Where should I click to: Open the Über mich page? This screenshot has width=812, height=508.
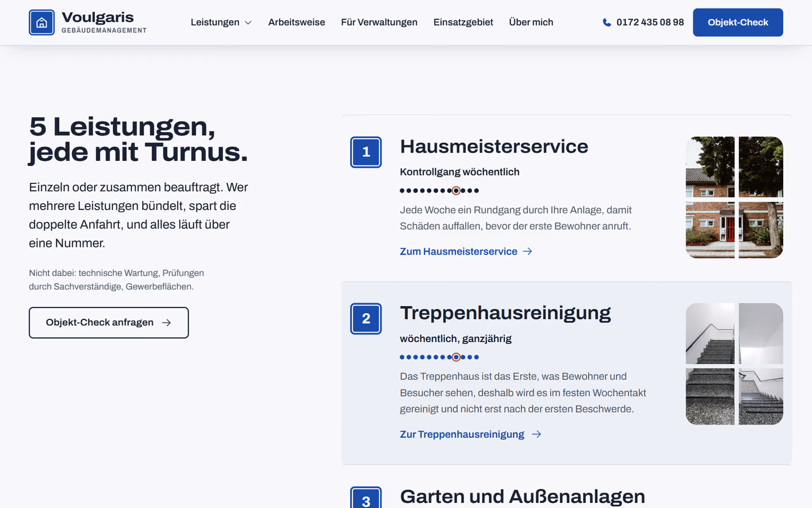(531, 23)
